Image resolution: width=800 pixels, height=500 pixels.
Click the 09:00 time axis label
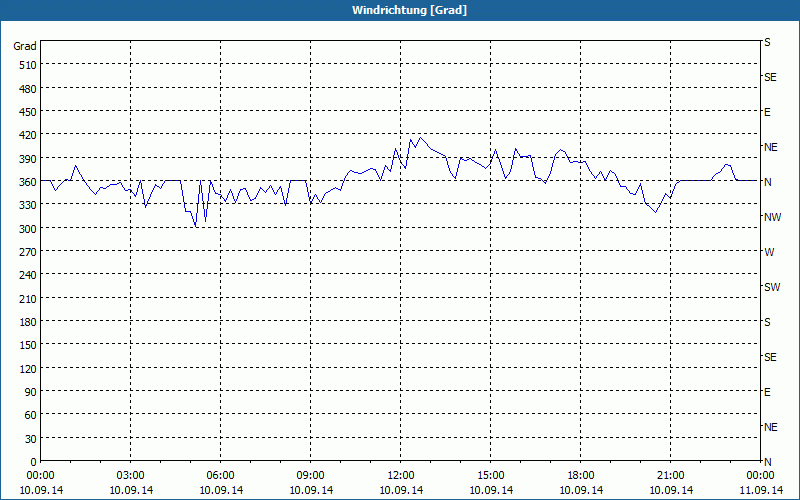[x=310, y=476]
